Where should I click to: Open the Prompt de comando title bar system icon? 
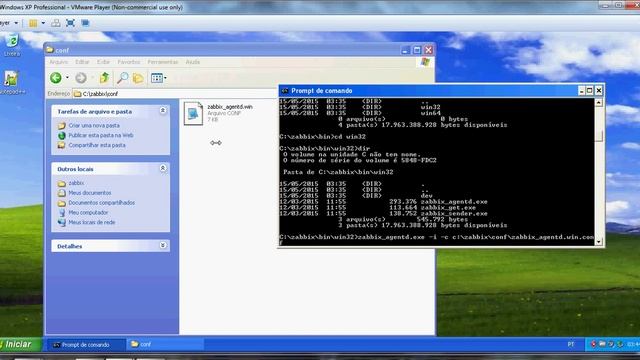click(x=285, y=91)
